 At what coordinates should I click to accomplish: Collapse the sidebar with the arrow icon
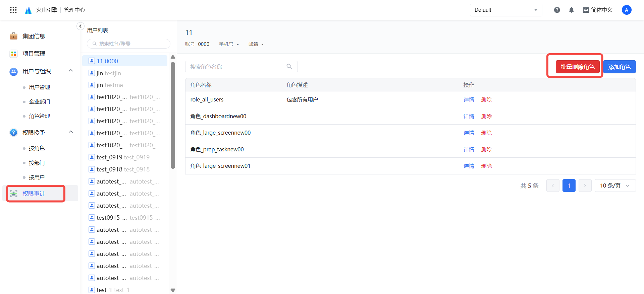pyautogui.click(x=80, y=26)
